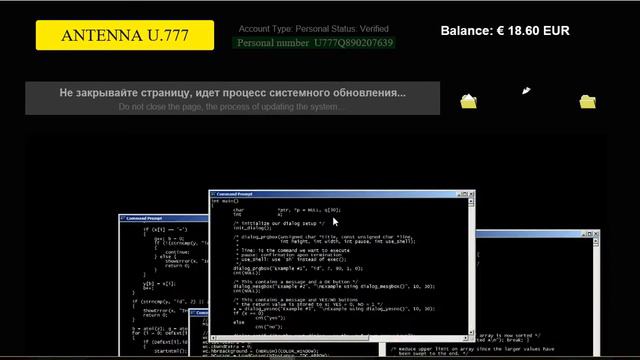640x360 pixels.
Task: Click the ANTENNA U.777 yellow logo button
Action: [x=125, y=35]
